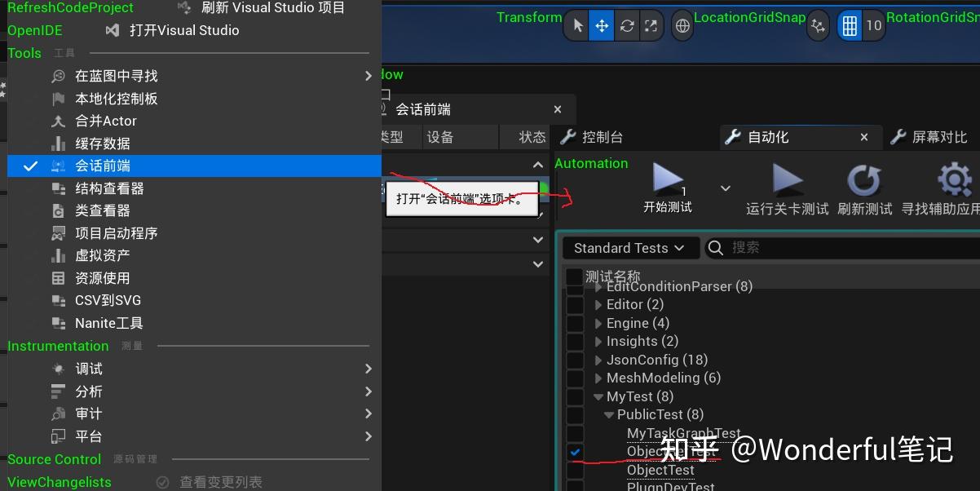
Task: Check the Editor (2) test checkbox
Action: click(575, 305)
